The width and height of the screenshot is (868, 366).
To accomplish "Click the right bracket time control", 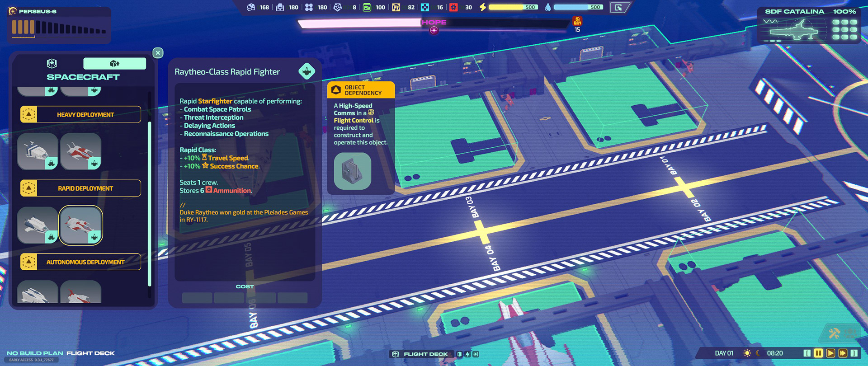I will [x=854, y=353].
